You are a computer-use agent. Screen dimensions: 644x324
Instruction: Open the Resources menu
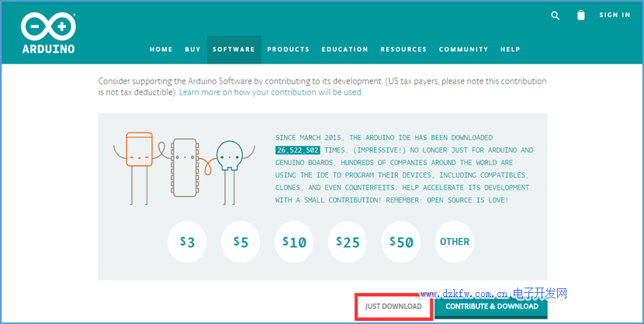403,50
